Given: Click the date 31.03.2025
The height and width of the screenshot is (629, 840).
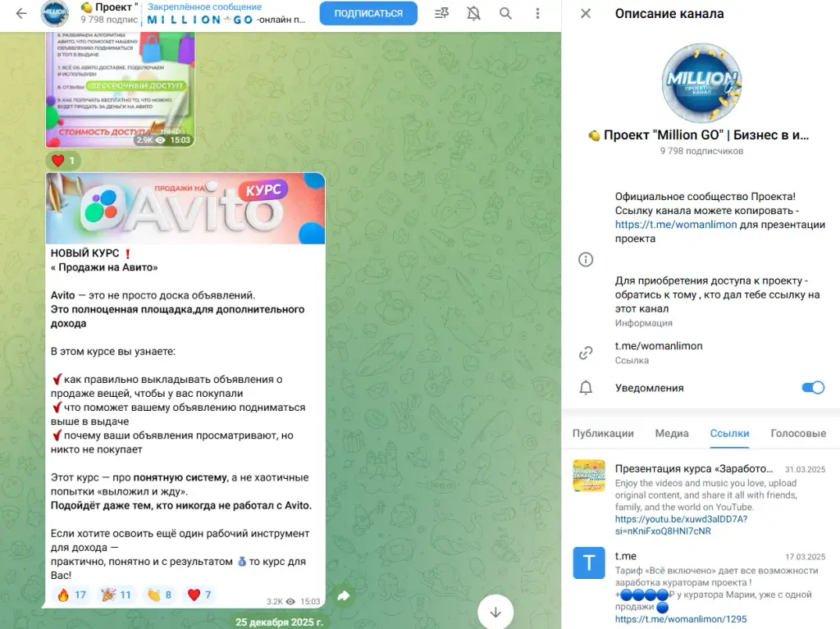Looking at the screenshot, I should (805, 469).
